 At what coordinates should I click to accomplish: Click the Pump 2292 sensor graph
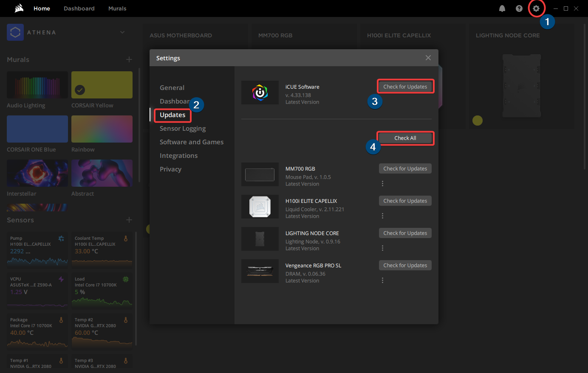[37, 261]
